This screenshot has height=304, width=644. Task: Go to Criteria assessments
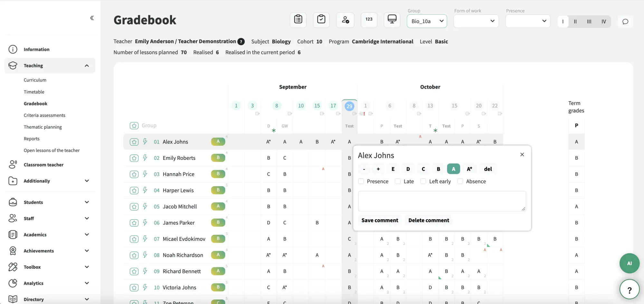click(44, 115)
